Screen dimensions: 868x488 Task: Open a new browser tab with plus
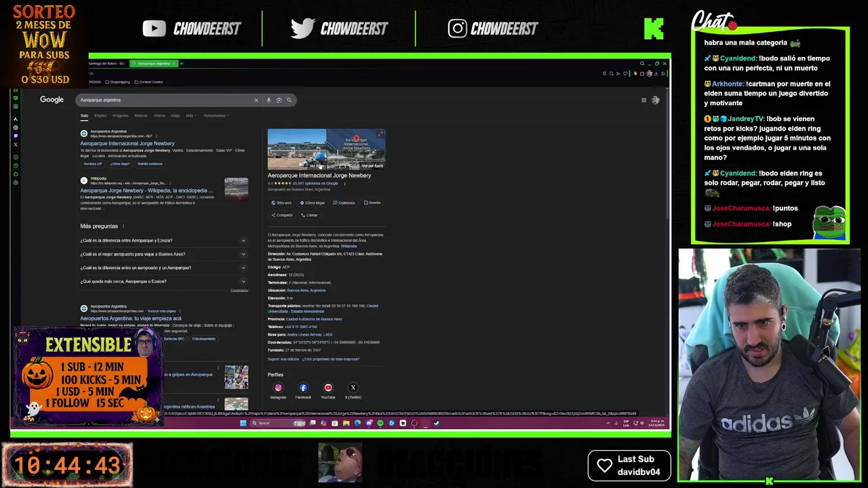pyautogui.click(x=182, y=64)
